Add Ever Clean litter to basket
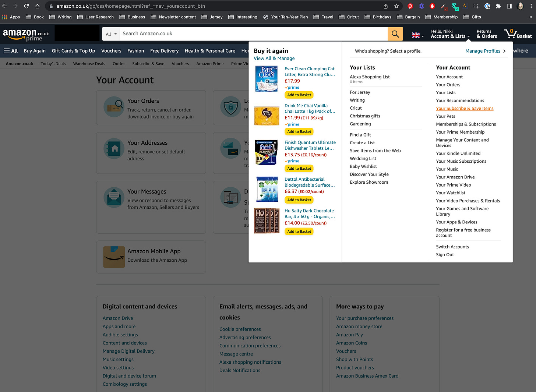536x392 pixels. coord(299,95)
